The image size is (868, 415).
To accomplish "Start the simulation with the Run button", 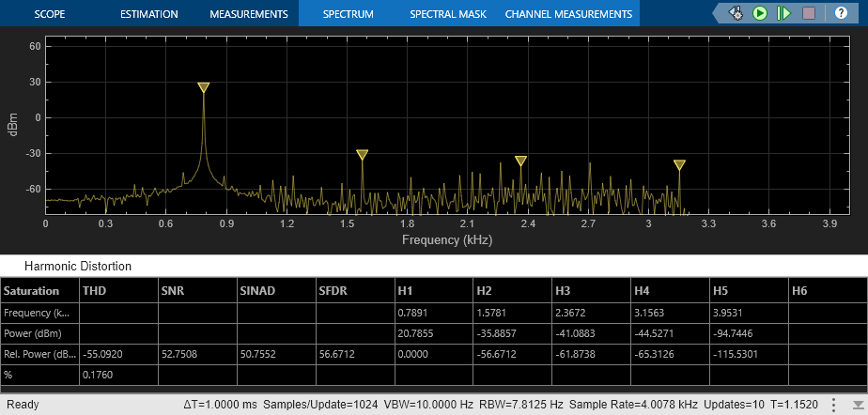I will click(760, 13).
